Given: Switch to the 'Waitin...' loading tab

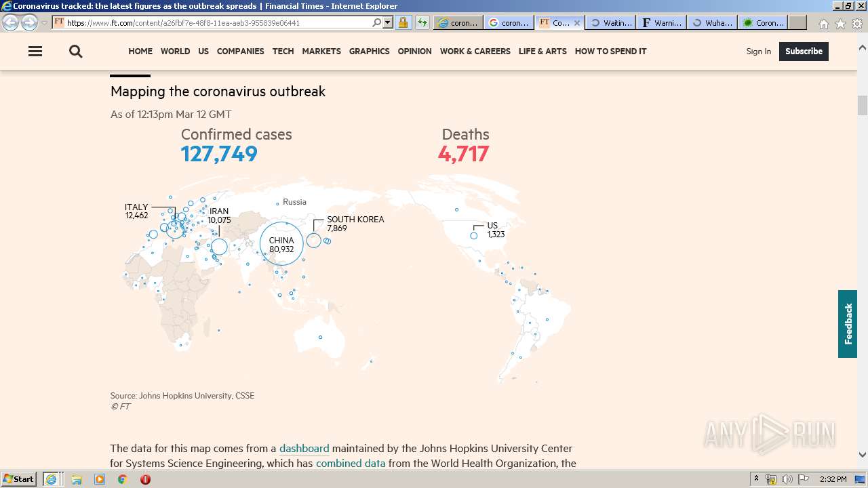Looking at the screenshot, I should pos(610,22).
